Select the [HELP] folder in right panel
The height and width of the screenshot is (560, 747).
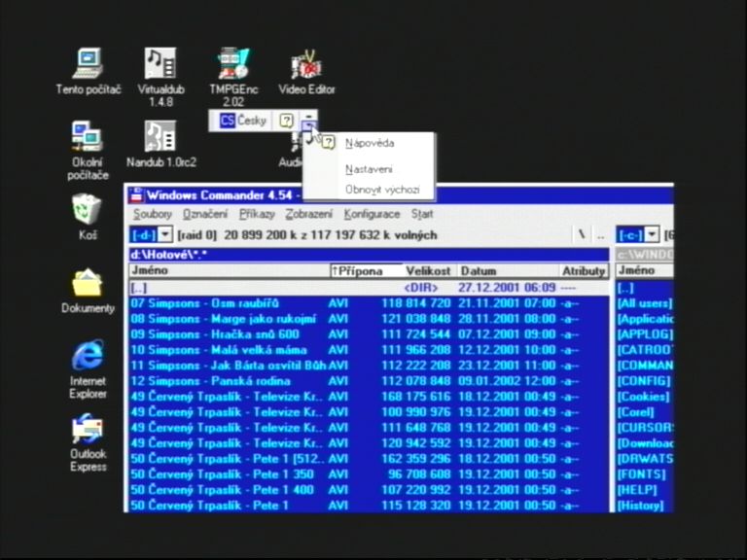click(644, 490)
